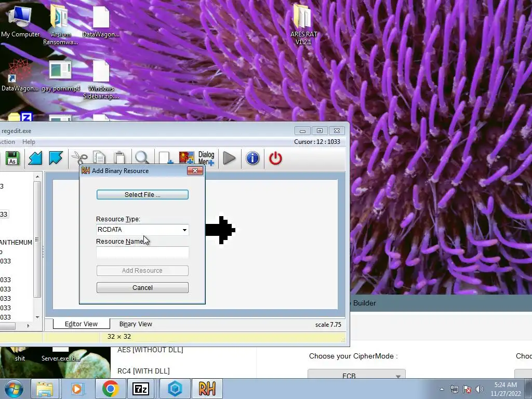Click the gray play Compile icon
This screenshot has width=532, height=399.
(x=229, y=158)
